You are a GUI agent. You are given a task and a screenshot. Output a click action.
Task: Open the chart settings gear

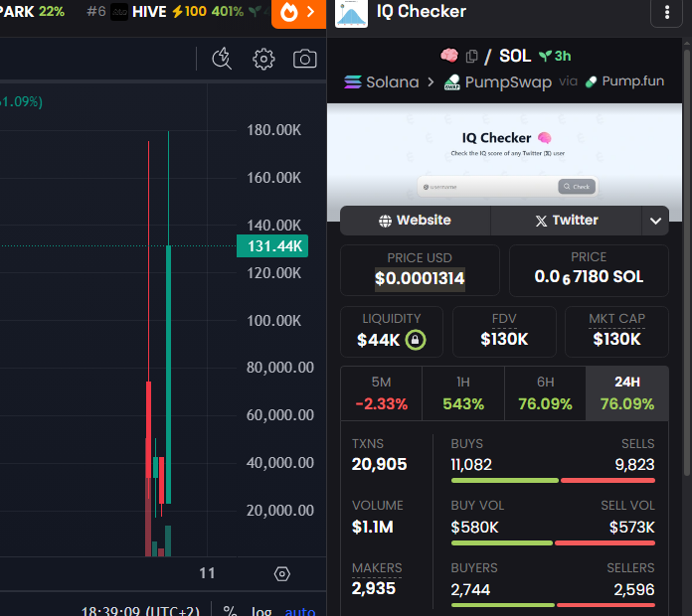point(263,59)
